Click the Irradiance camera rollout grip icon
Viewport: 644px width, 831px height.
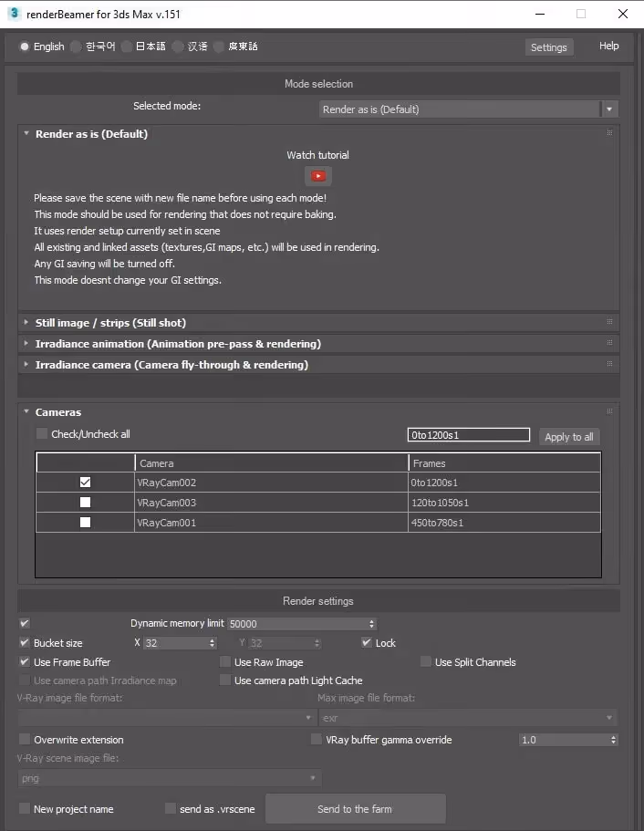609,364
